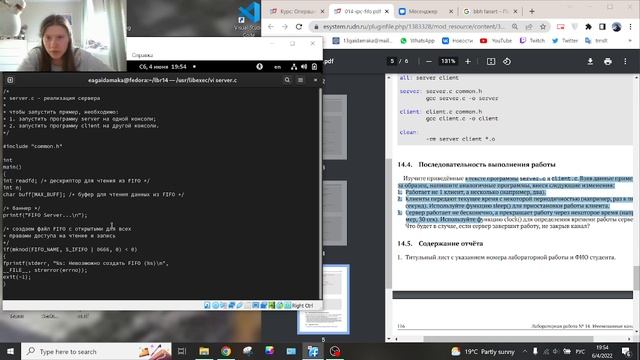
Task: Click Chrome back arrow
Action: 271,27
